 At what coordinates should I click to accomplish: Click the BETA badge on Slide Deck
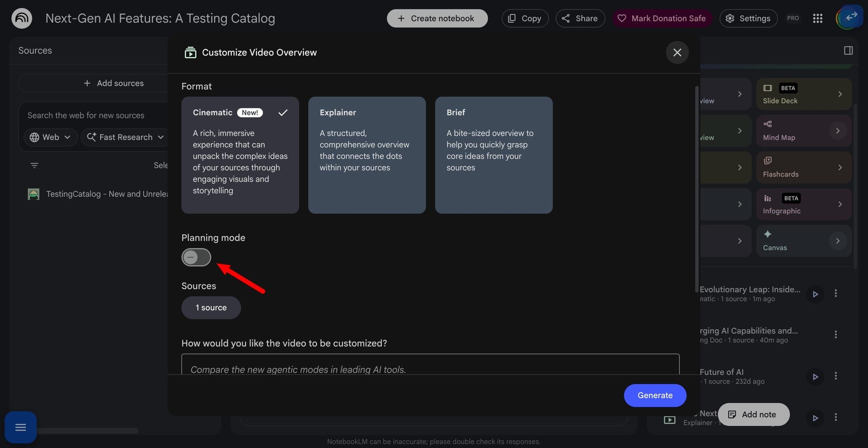[788, 88]
